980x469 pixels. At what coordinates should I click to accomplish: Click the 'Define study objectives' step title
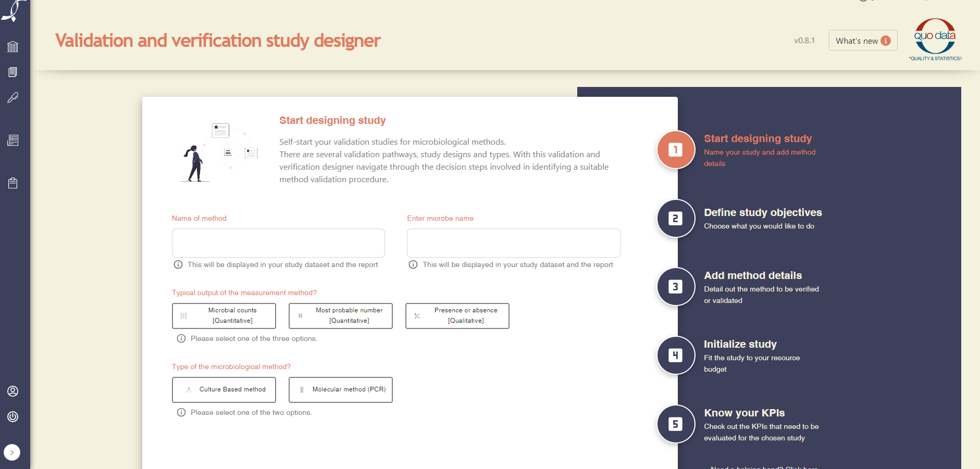pyautogui.click(x=763, y=212)
